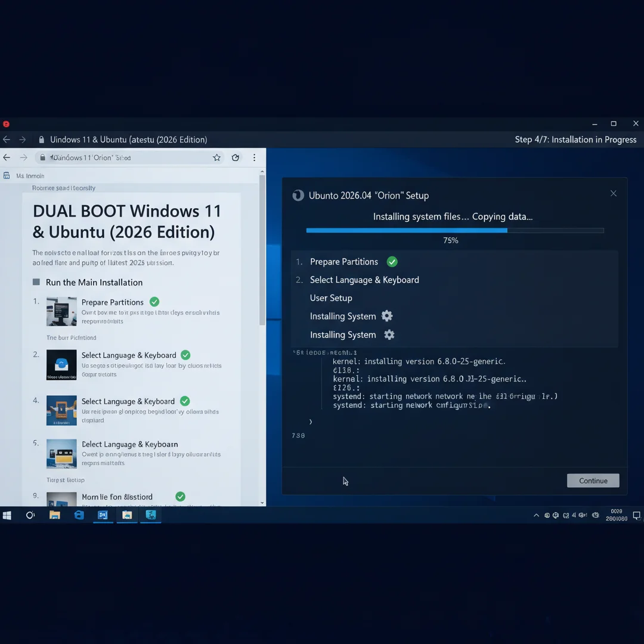Click the Run the Main Installation heading text
Image resolution: width=644 pixels, height=644 pixels.
tap(94, 282)
